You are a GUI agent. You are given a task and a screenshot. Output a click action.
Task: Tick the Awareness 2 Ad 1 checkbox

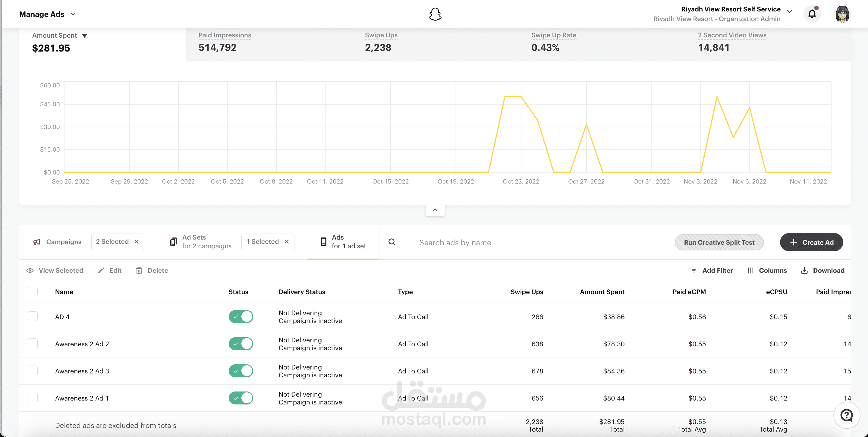click(x=33, y=398)
